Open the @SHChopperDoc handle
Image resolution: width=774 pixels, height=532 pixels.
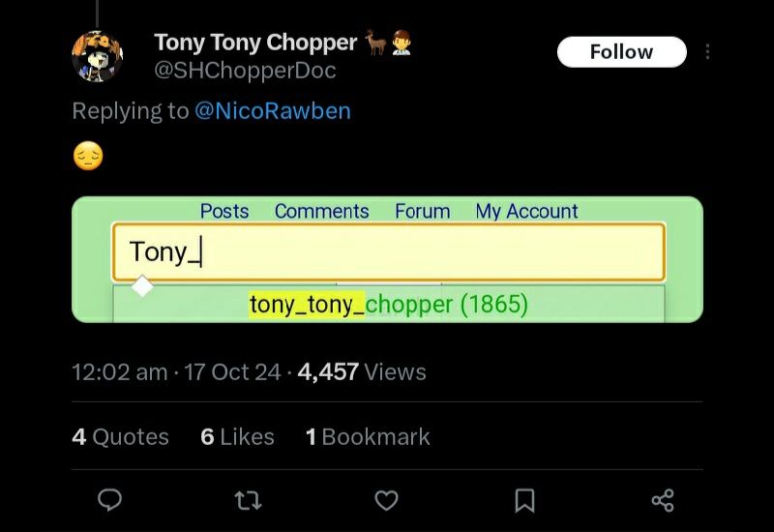(245, 71)
